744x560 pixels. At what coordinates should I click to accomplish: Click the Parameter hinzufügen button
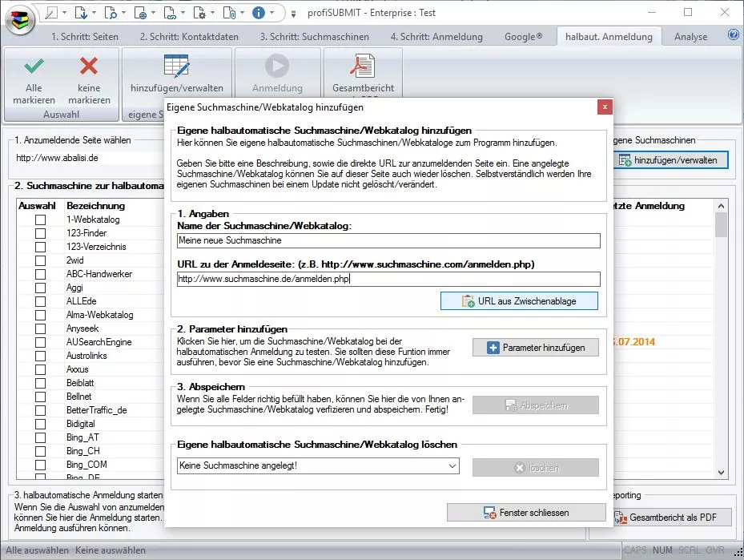tap(535, 348)
